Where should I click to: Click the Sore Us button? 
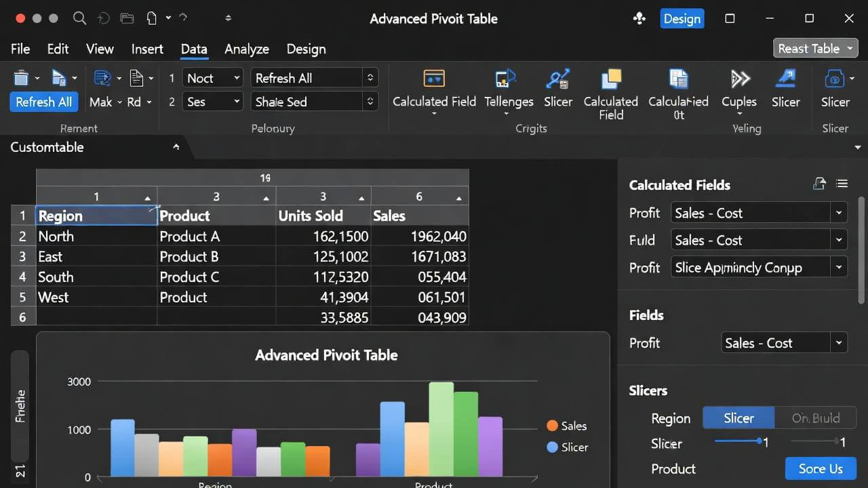[821, 468]
